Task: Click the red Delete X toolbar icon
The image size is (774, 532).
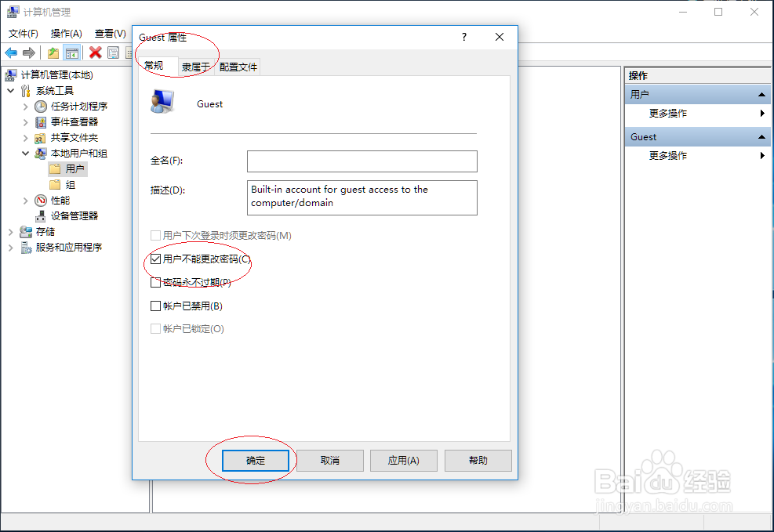Action: click(95, 52)
